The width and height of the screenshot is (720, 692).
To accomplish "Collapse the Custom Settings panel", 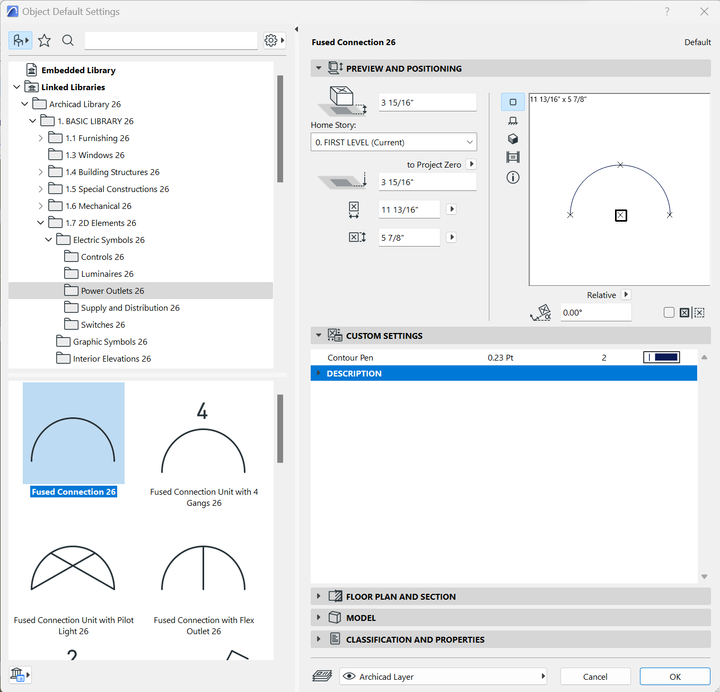I will (x=318, y=335).
